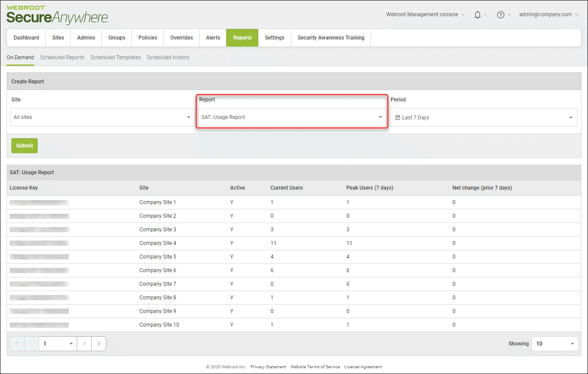Open the Showing rows-per-page dropdown
Screen dimensions: 588x374
555,344
